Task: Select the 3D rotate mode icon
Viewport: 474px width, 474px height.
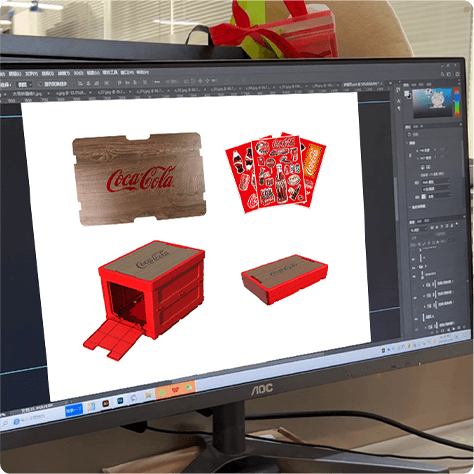Action: pos(186,81)
